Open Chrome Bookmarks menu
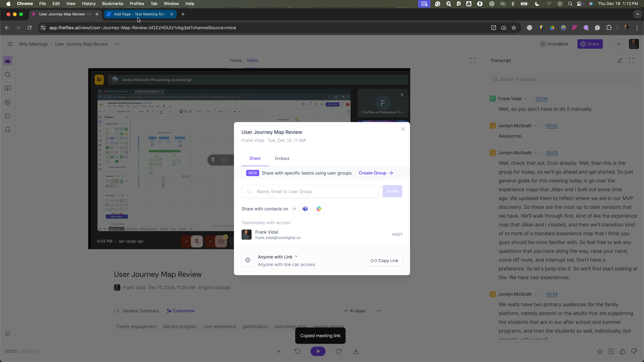Screen dimensions: 644x362 [113, 3]
